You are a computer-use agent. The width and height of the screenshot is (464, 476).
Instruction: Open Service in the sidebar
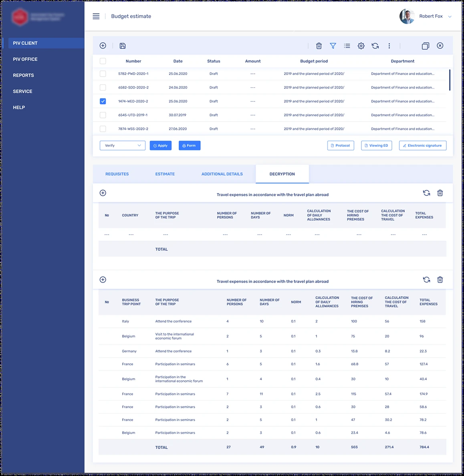22,91
